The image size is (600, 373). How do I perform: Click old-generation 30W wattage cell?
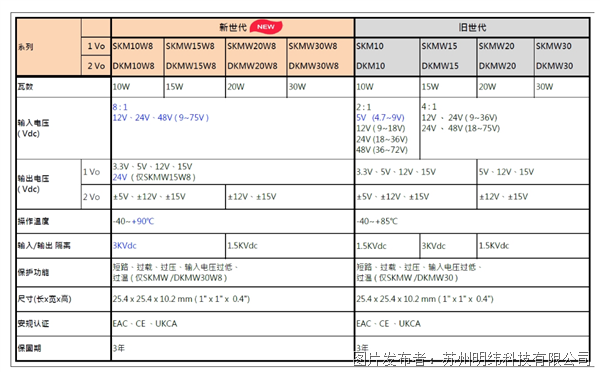point(544,87)
